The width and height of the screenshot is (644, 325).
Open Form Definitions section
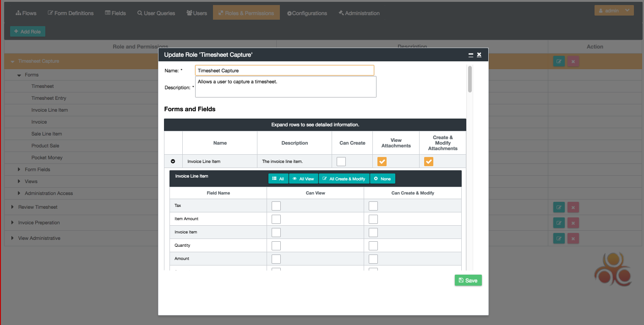(x=71, y=13)
